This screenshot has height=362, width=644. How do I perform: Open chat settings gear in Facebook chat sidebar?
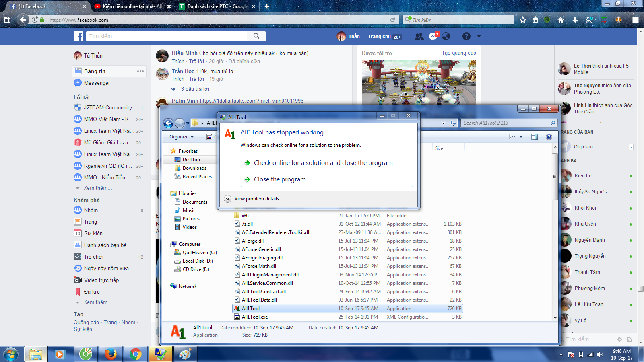[620, 339]
